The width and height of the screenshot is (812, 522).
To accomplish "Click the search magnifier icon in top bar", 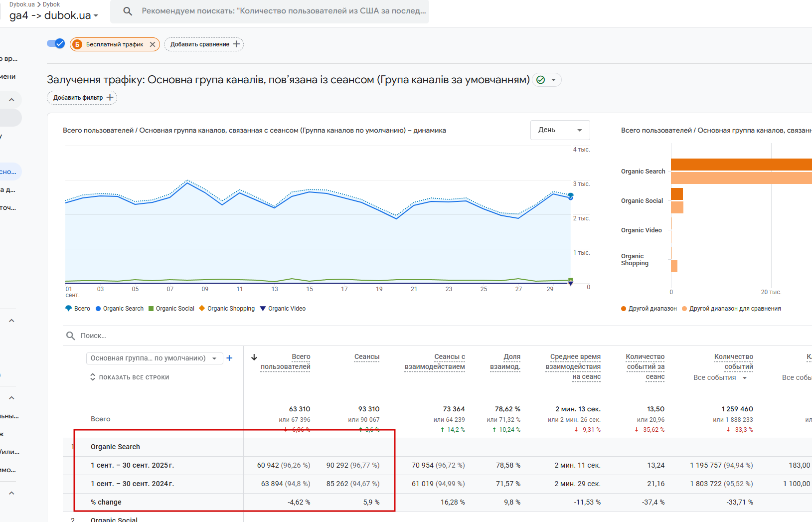I will pos(128,11).
